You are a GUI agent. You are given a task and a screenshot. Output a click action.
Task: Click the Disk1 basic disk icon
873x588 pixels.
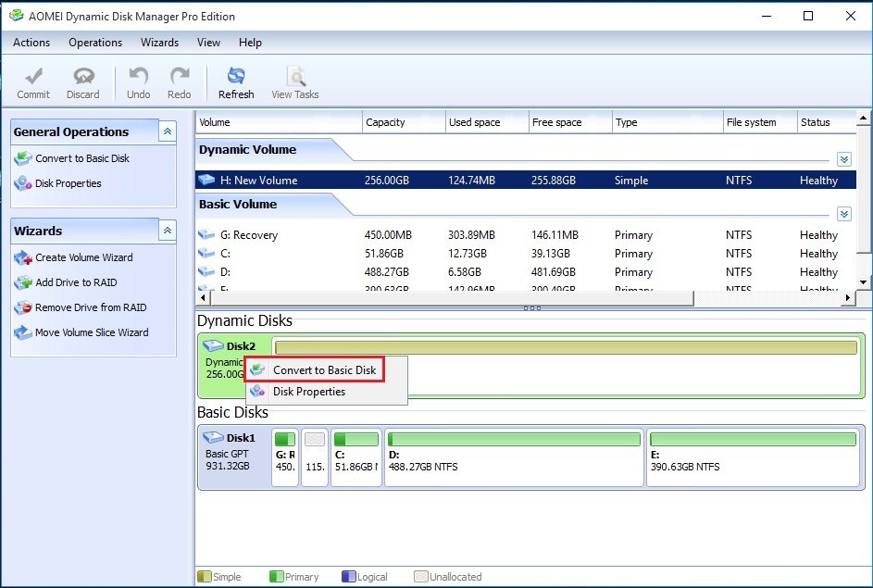click(214, 437)
